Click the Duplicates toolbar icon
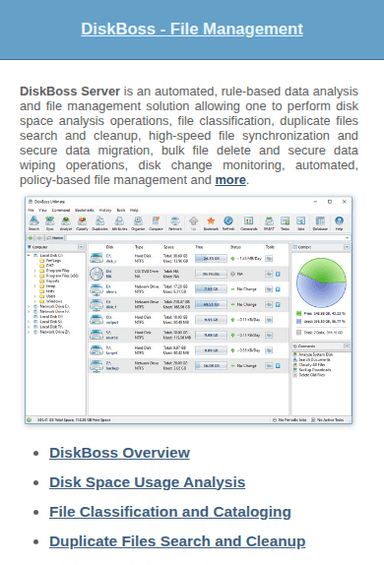 100,223
